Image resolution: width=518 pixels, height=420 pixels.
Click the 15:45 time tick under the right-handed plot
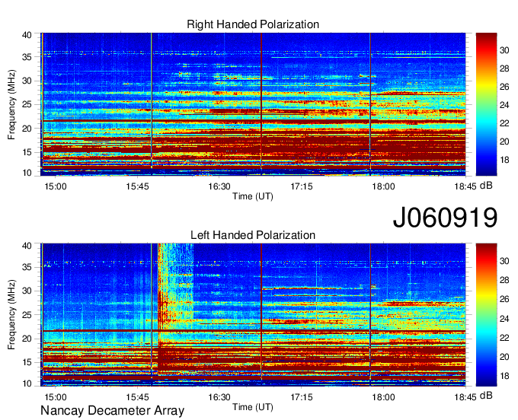pos(137,186)
